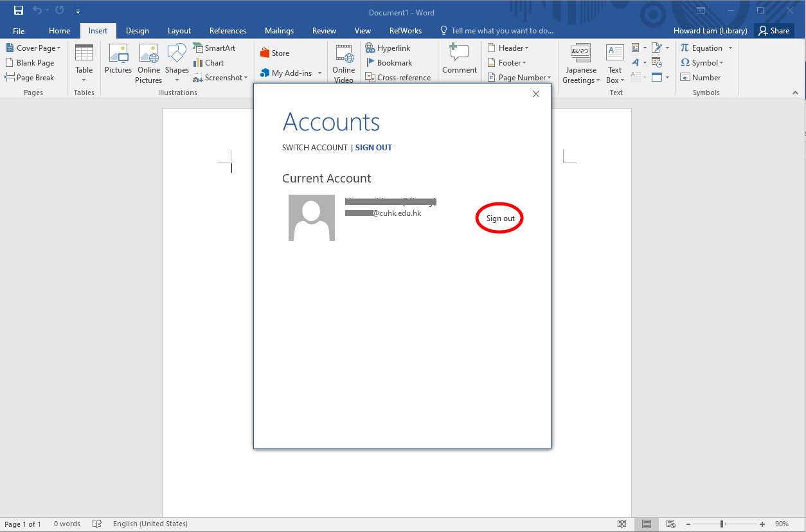Insert a Blank Page

[30, 63]
